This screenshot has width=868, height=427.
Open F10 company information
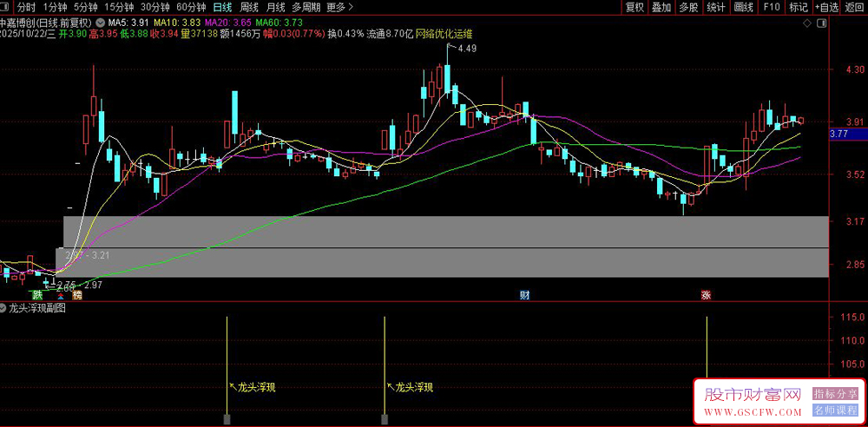point(771,7)
